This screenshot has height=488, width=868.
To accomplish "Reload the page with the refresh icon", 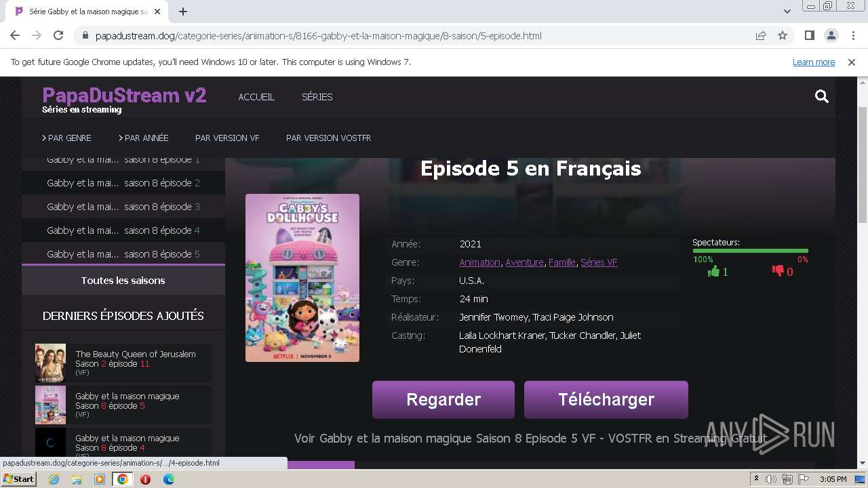I will (58, 35).
